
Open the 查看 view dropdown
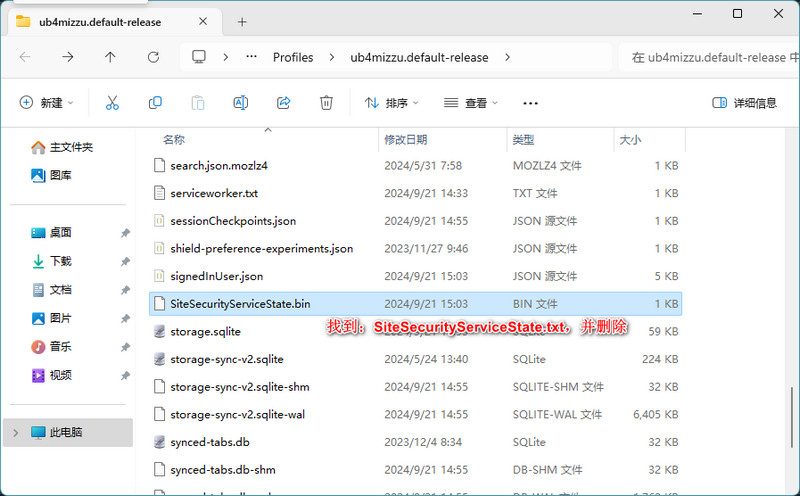coord(471,103)
